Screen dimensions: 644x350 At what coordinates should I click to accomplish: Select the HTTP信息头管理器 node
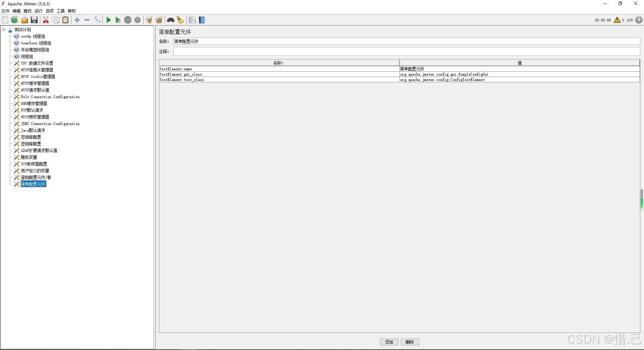(37, 70)
